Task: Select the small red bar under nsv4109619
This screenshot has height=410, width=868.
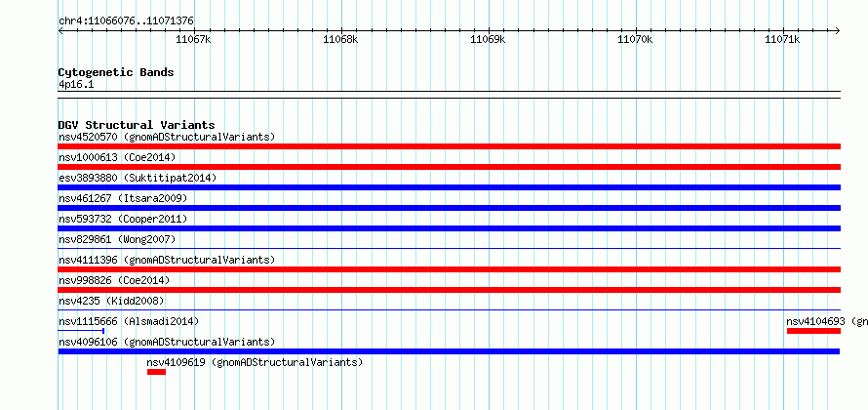Action: tap(156, 372)
